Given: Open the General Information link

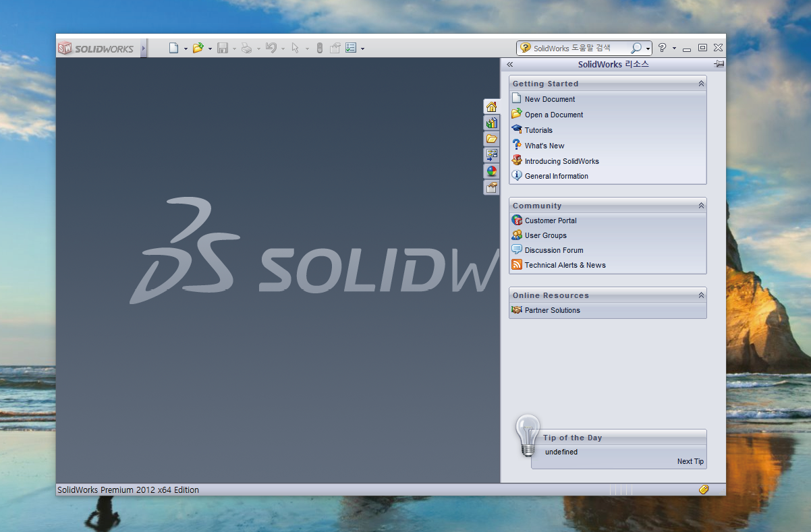Looking at the screenshot, I should coord(557,176).
